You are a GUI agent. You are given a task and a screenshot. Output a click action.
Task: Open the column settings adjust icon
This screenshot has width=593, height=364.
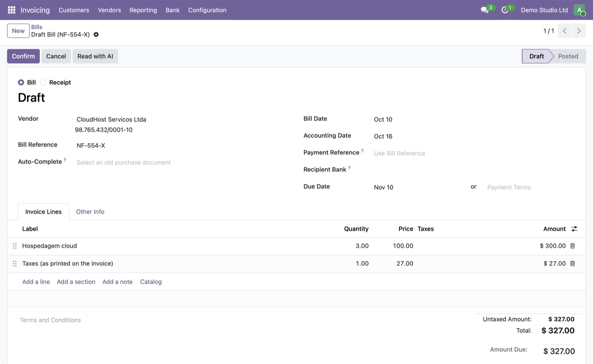coord(574,229)
